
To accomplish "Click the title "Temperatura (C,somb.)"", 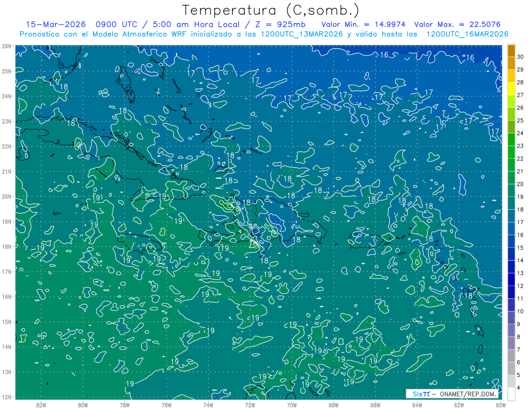I will (271, 11).
